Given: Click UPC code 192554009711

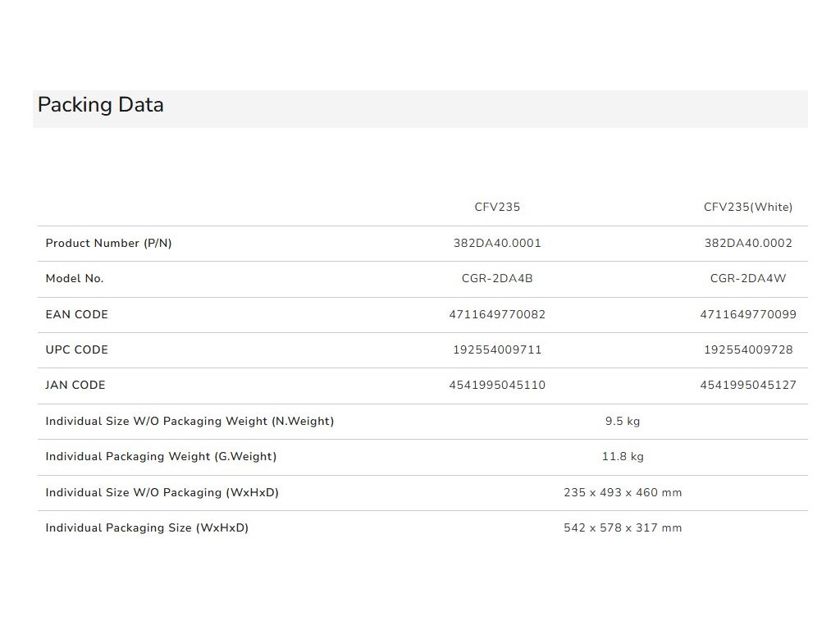Looking at the screenshot, I should 497,350.
